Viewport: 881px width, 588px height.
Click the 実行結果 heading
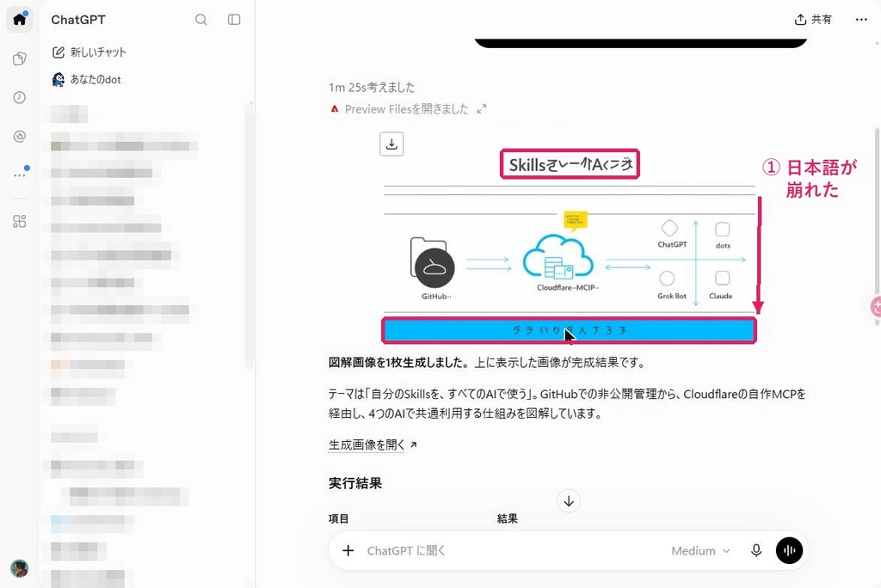[355, 483]
